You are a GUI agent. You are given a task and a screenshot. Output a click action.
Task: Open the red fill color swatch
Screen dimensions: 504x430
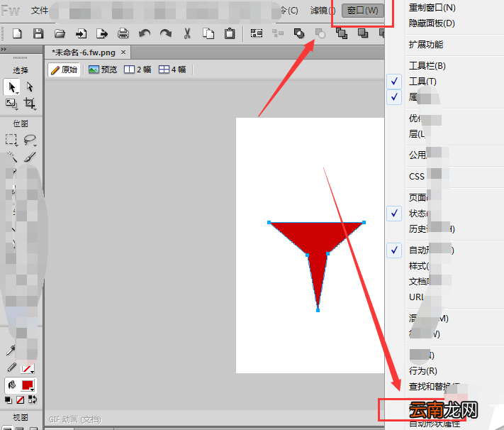point(28,385)
